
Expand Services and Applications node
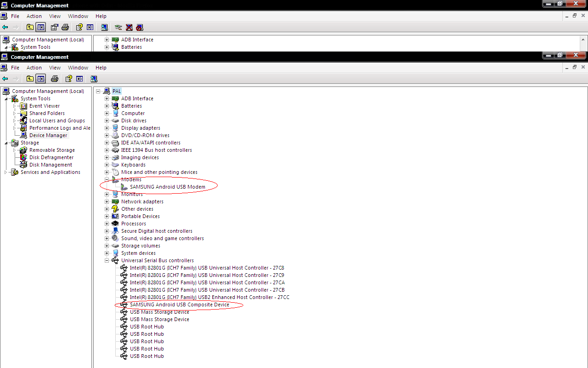pos(6,172)
